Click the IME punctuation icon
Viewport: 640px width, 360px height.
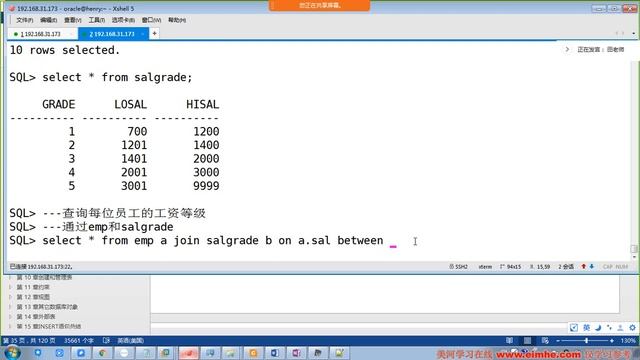click(x=609, y=328)
